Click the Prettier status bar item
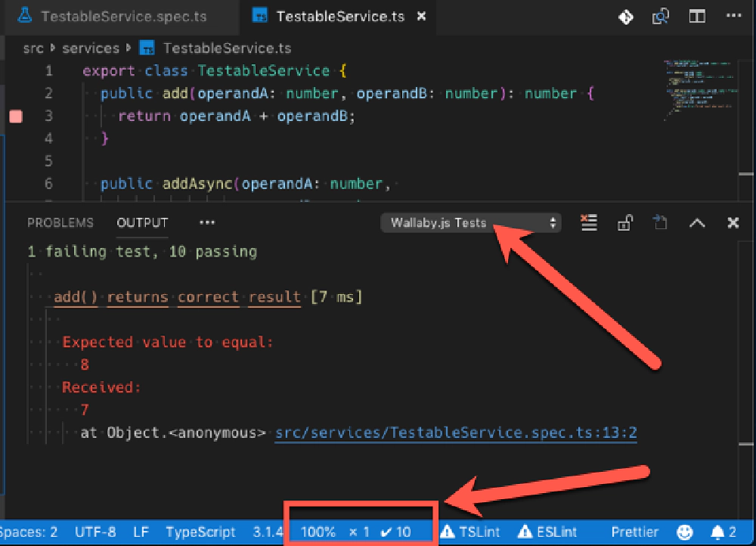 click(x=634, y=532)
